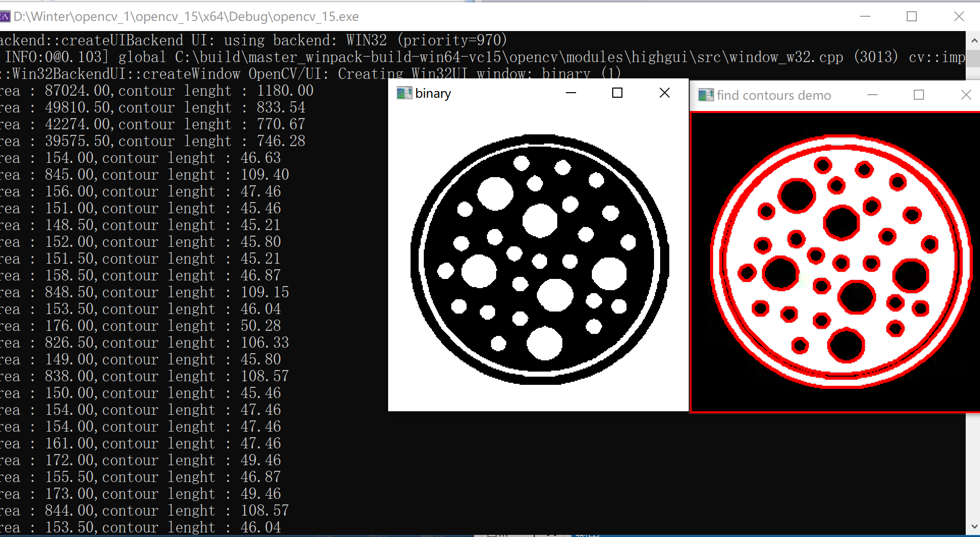Close the find contours demo window
This screenshot has width=980, height=537.
tap(966, 95)
